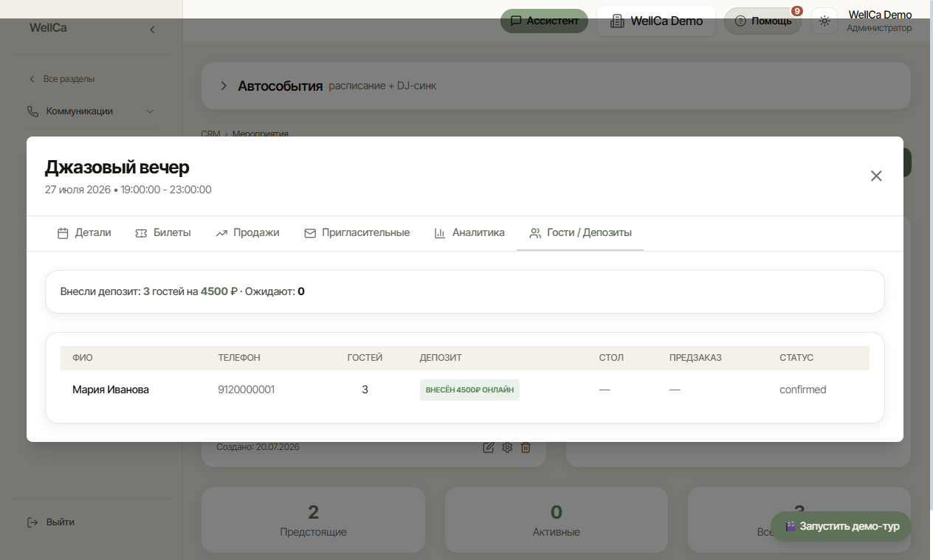Expand the Коммуникации sidebar section

point(91,111)
